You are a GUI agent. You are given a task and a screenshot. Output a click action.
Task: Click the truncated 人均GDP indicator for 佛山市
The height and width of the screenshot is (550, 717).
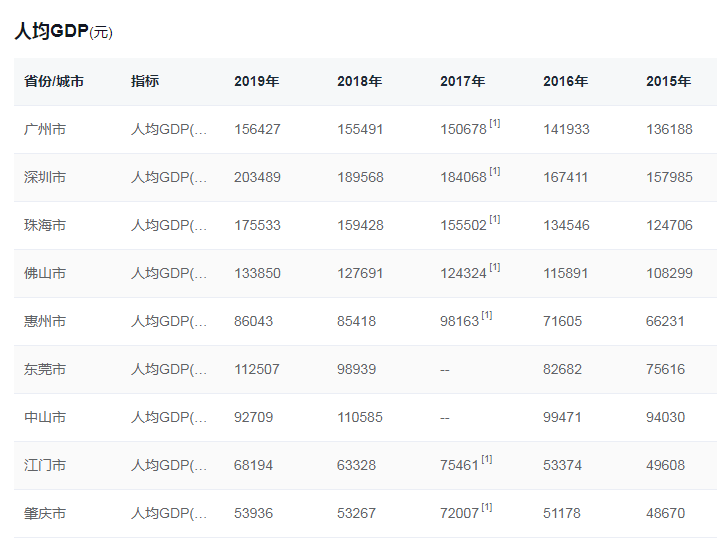pyautogui.click(x=169, y=274)
